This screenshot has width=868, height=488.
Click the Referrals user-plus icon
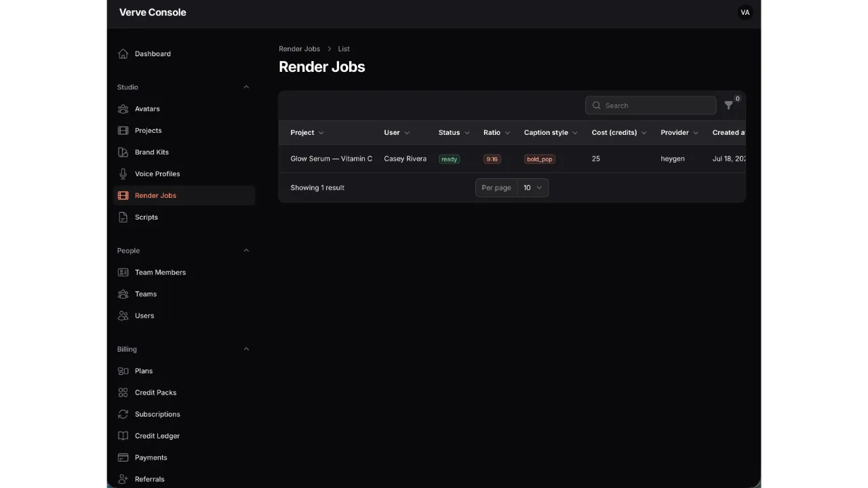pos(123,479)
